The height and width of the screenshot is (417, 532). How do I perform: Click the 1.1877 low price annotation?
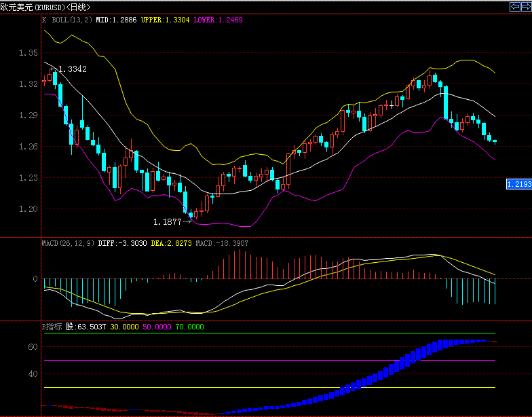click(x=167, y=222)
